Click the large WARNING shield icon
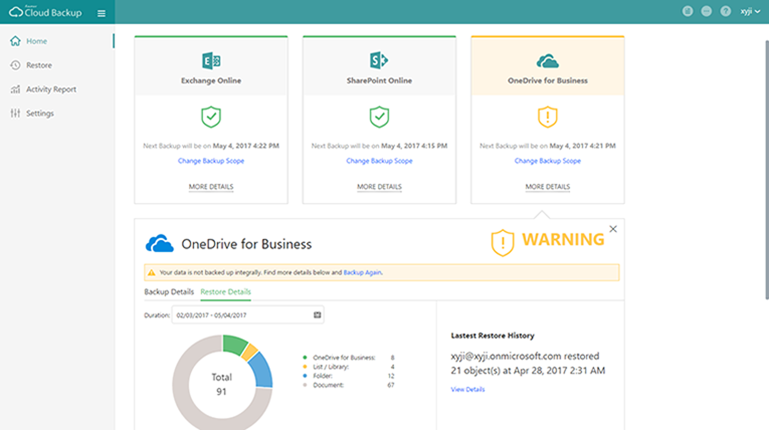Screen dimensions: 769x430 (503, 243)
